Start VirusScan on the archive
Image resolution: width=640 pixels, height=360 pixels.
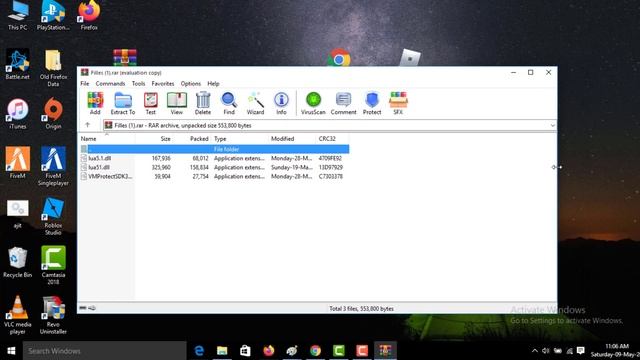coord(313,103)
